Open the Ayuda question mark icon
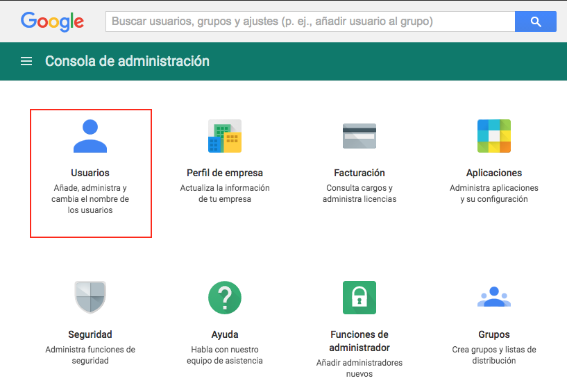The image size is (567, 392). click(x=225, y=298)
